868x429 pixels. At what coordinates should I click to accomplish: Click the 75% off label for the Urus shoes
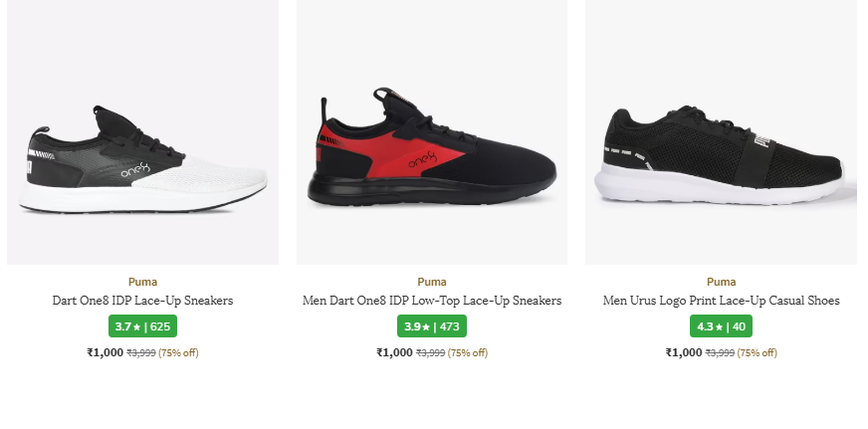[x=758, y=353]
